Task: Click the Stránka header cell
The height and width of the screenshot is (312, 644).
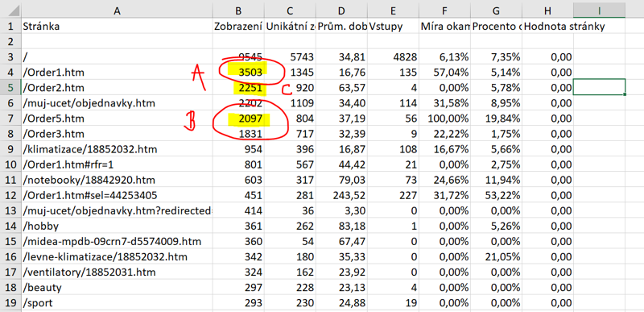Action: (x=117, y=27)
